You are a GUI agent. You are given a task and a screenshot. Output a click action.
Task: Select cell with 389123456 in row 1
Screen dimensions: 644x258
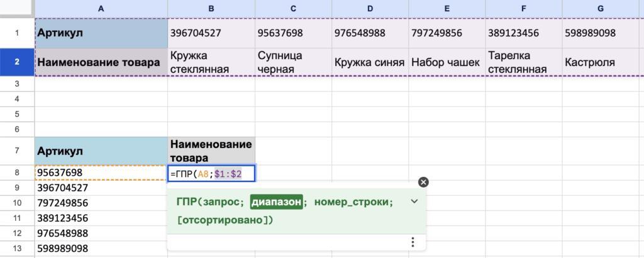[x=524, y=33]
